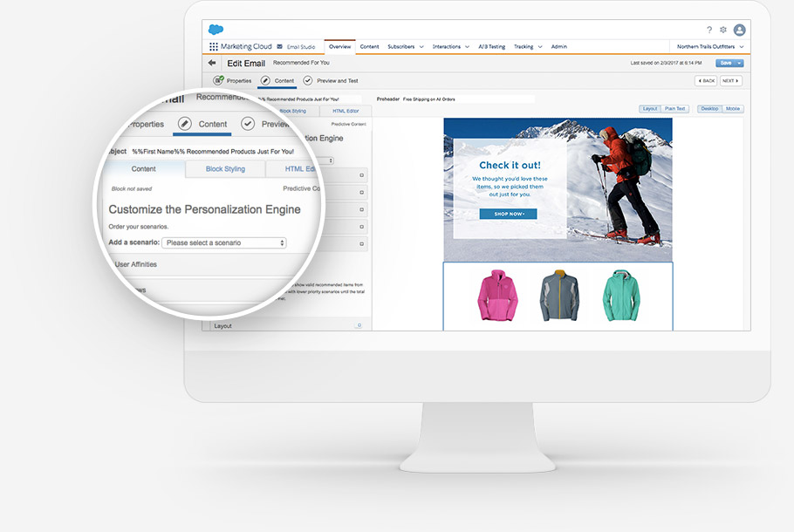Click the small icon in Layout row

(x=359, y=325)
